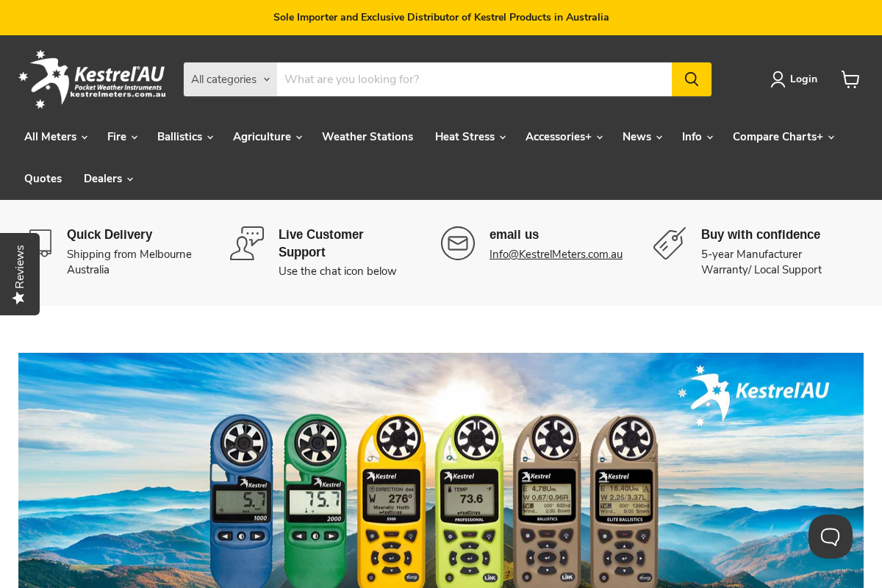Screen dimensions: 882x588
Task: Click the Login person icon
Action: pyautogui.click(x=777, y=79)
